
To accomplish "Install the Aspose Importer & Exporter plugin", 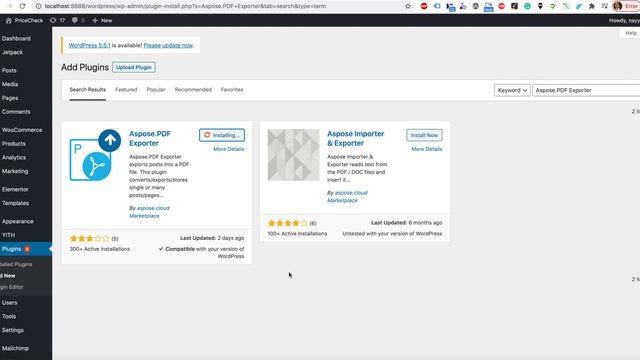I will tap(424, 135).
